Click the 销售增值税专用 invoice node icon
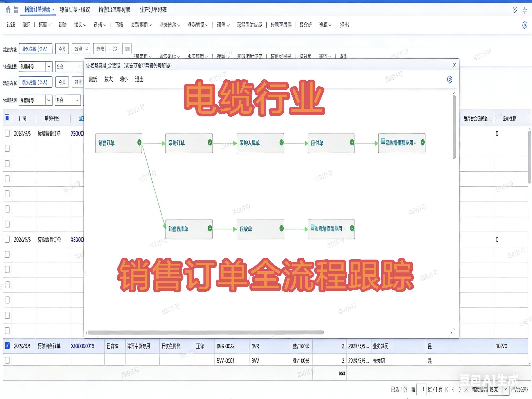 [312, 228]
